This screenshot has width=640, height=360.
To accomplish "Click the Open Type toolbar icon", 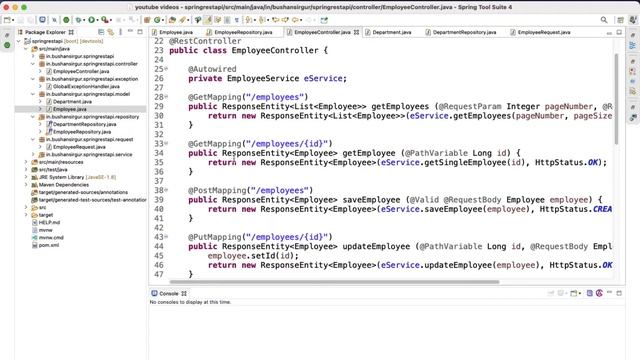I will pos(172,20).
